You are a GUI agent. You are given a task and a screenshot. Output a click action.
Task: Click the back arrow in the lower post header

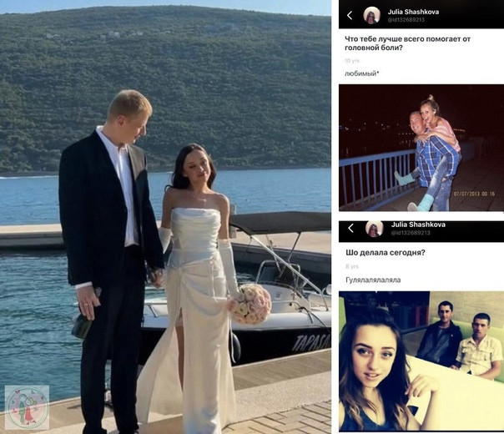coord(351,229)
